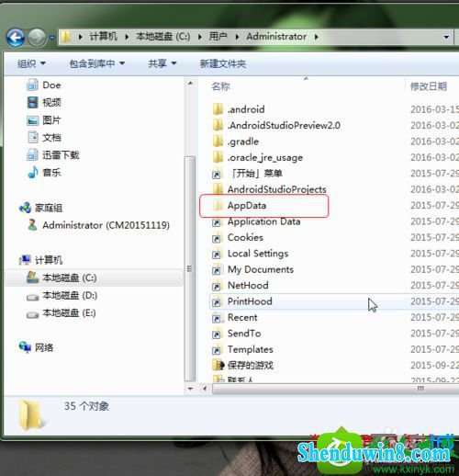Viewport: 459px width, 476px height.
Task: Click the sidebar scroll up arrow
Action: coord(190,84)
